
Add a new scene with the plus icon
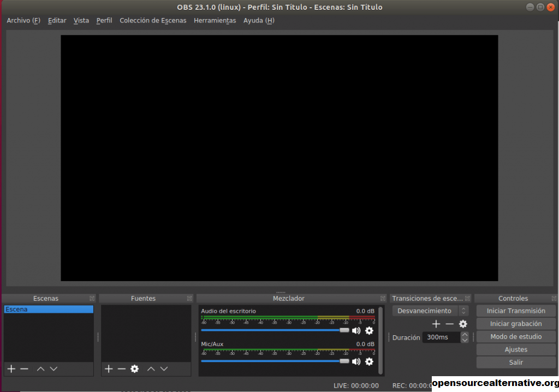[11, 369]
